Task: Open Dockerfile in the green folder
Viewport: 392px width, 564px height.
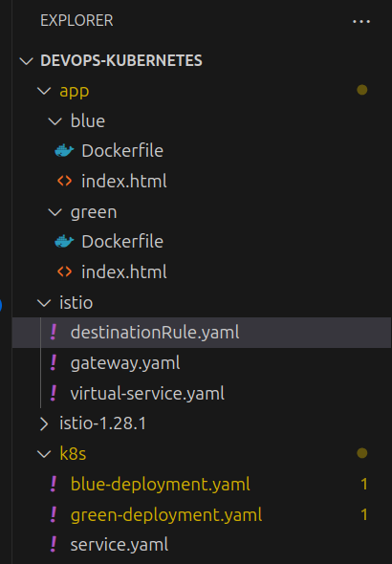Action: pyautogui.click(x=122, y=241)
